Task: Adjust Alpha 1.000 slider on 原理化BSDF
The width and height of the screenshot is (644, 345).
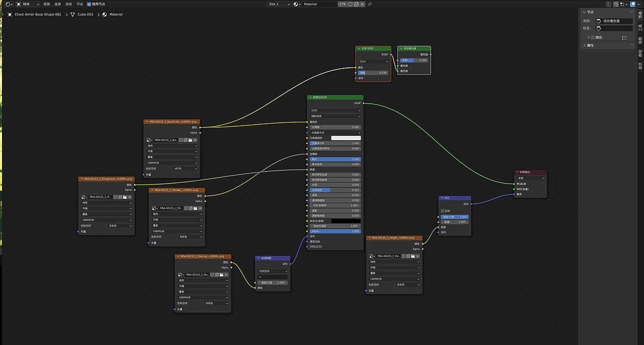Action: pyautogui.click(x=335, y=231)
